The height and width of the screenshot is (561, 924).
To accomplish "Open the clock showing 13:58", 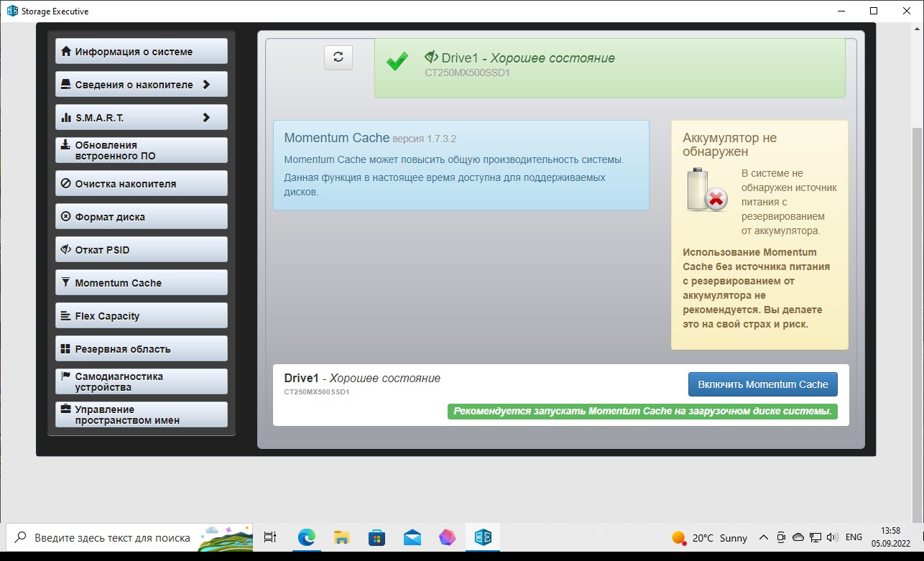I will click(890, 537).
